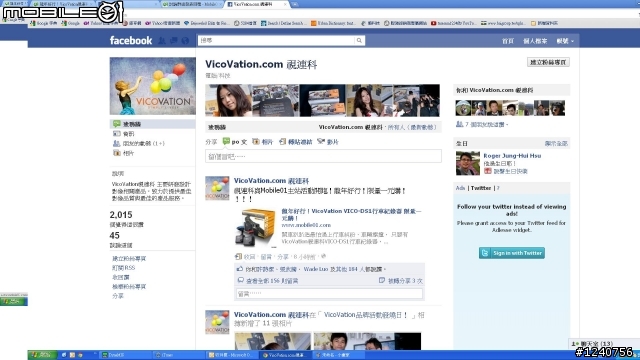
Task: Go to 首頁 in the top bar
Action: (x=508, y=41)
